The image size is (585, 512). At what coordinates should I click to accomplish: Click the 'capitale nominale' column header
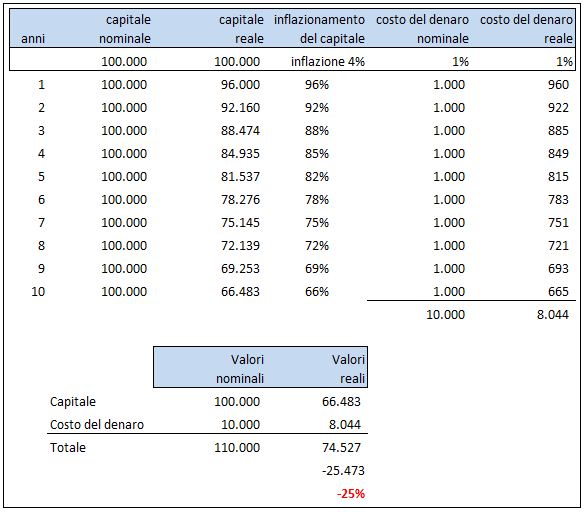pos(125,29)
